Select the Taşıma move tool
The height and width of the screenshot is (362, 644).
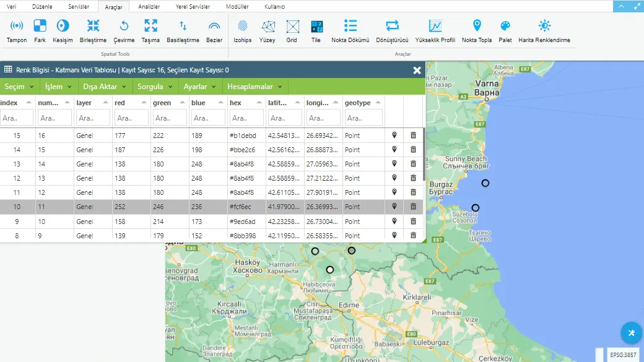(x=150, y=31)
